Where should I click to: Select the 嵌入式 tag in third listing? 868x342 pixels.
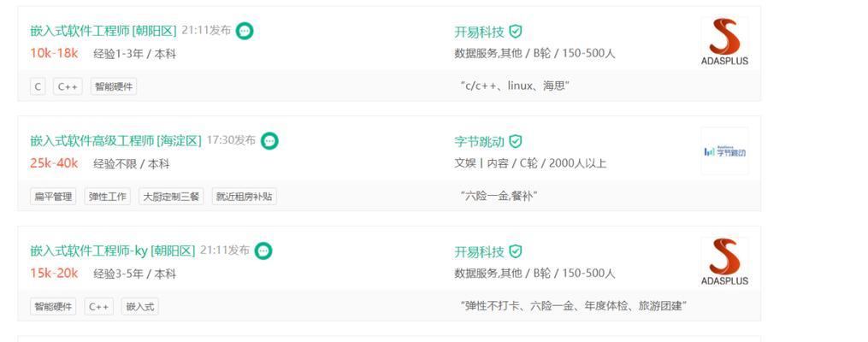click(x=140, y=307)
